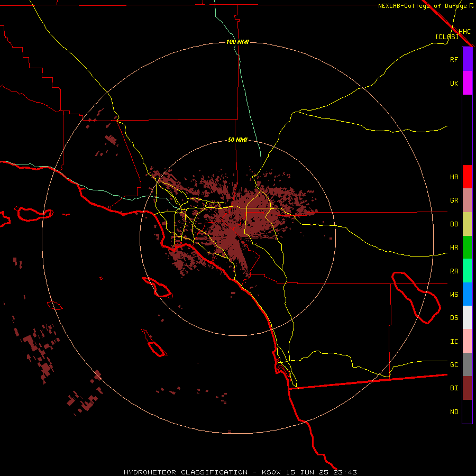Viewport: 476px width, 476px height.
Task: Click the 100 NMI range ring label
Action: 237,42
